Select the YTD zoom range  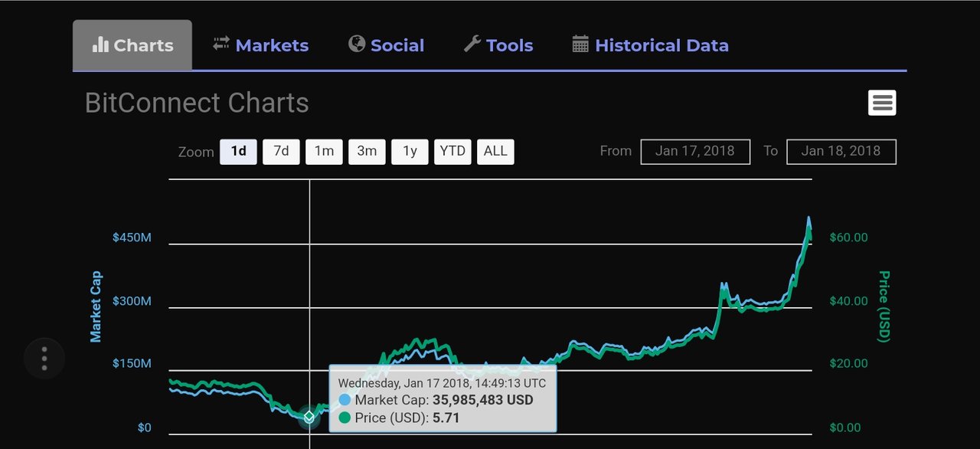click(452, 152)
